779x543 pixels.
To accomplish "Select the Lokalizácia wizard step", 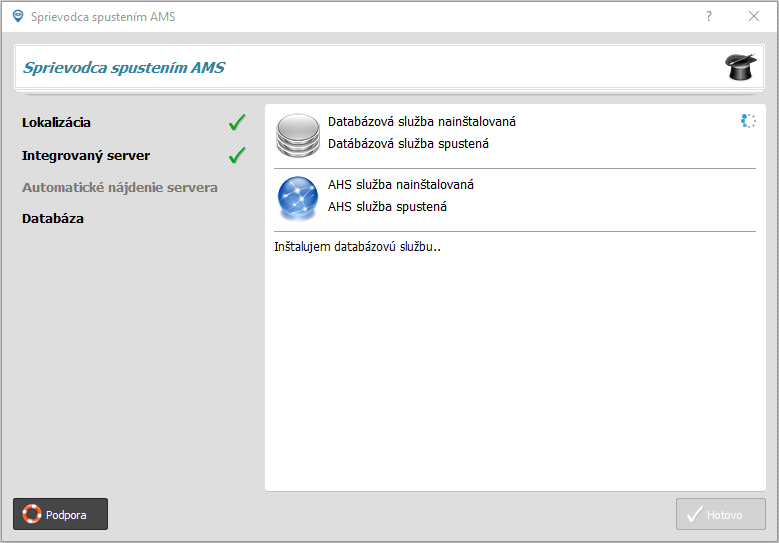I will 56,123.
